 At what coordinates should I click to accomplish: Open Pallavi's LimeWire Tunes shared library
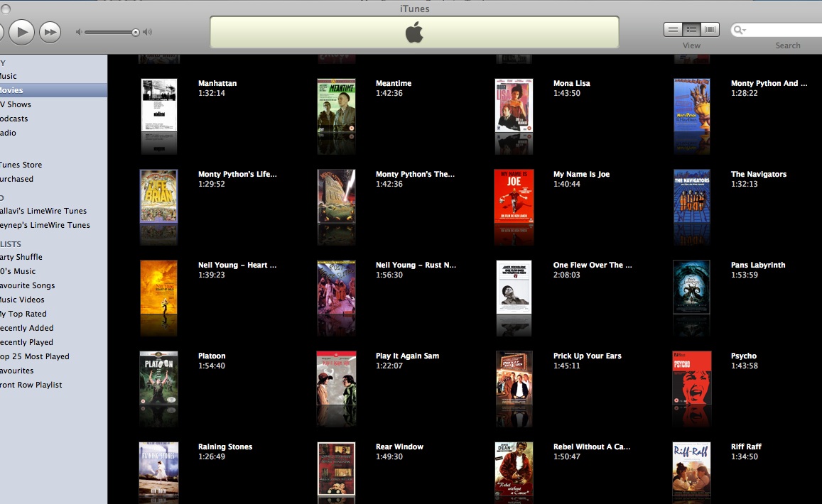tap(53, 211)
